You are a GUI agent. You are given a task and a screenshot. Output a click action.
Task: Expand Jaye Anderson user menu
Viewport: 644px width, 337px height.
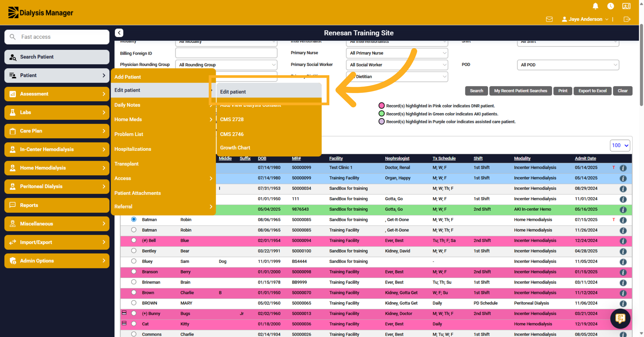585,19
